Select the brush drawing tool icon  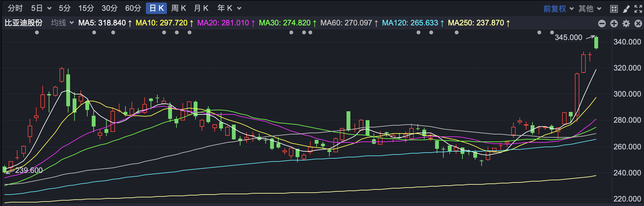click(626, 9)
